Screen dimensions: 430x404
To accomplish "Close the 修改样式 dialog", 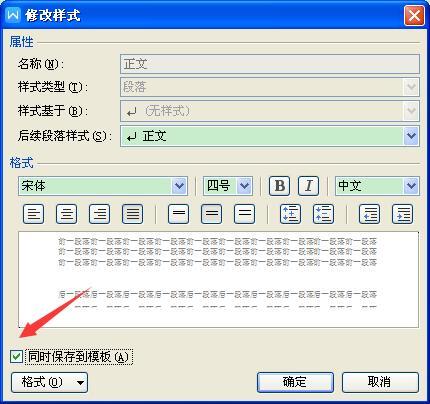I will (414, 15).
